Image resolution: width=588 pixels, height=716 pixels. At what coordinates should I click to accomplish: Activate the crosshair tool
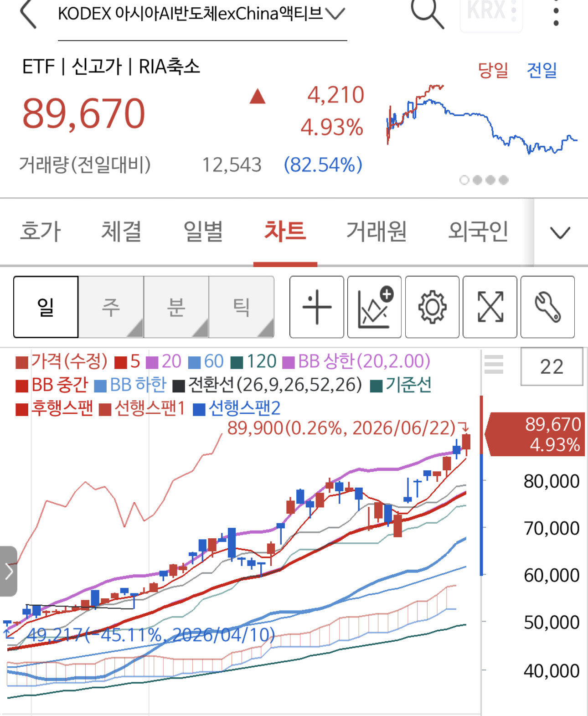coord(317,307)
